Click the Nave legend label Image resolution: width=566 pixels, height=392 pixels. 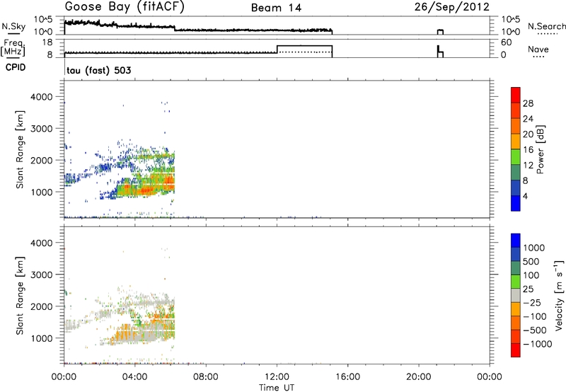click(538, 49)
